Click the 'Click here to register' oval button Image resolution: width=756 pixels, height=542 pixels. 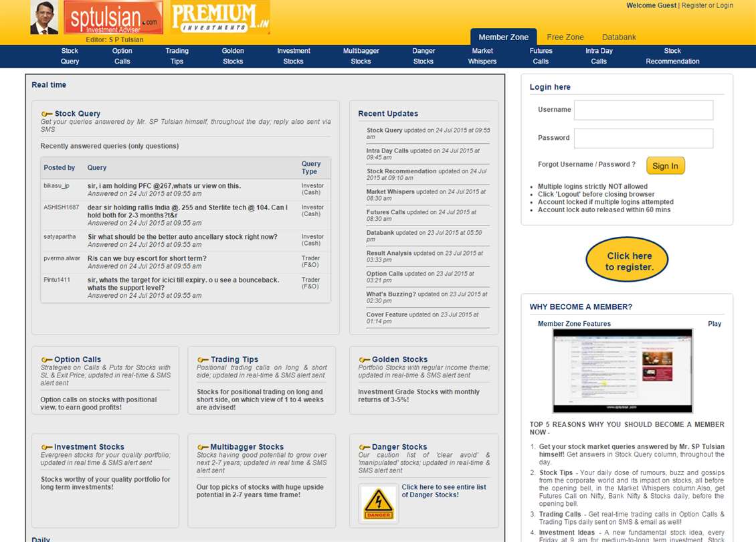tap(627, 260)
